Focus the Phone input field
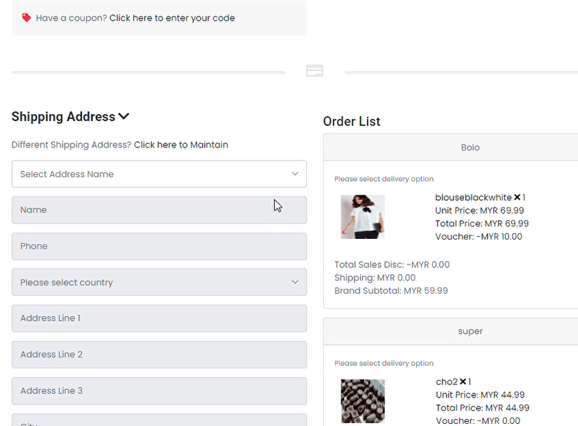 coord(159,246)
